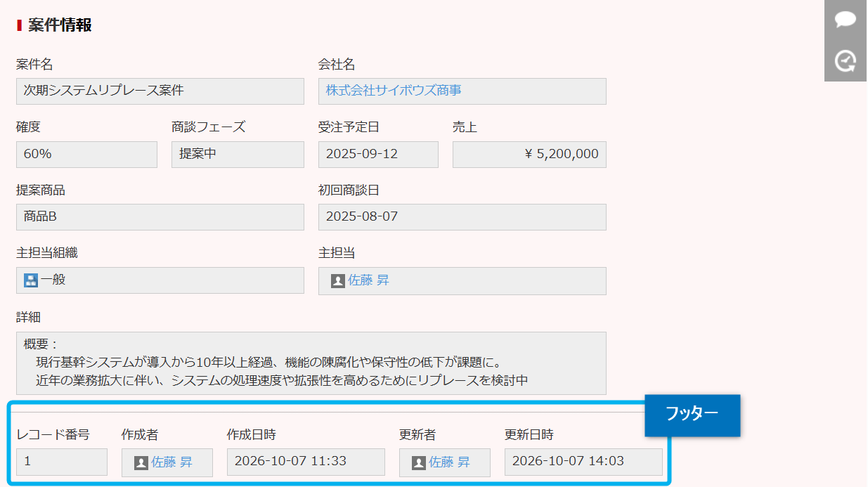Click the 確度 field label
Screen dimensions: 868x487
pyautogui.click(x=29, y=127)
